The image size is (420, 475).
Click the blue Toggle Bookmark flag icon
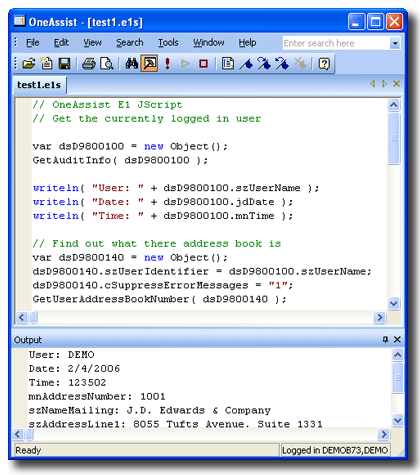pos(246,63)
